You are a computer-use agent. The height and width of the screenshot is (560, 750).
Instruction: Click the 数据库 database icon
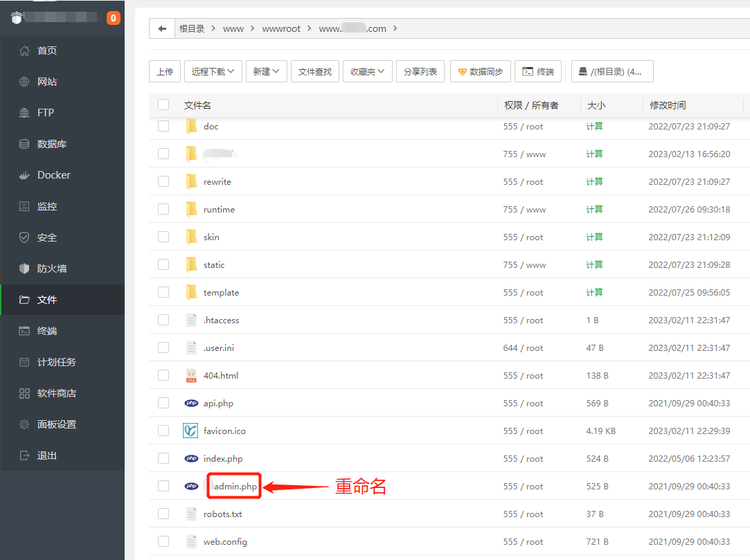coord(24,144)
